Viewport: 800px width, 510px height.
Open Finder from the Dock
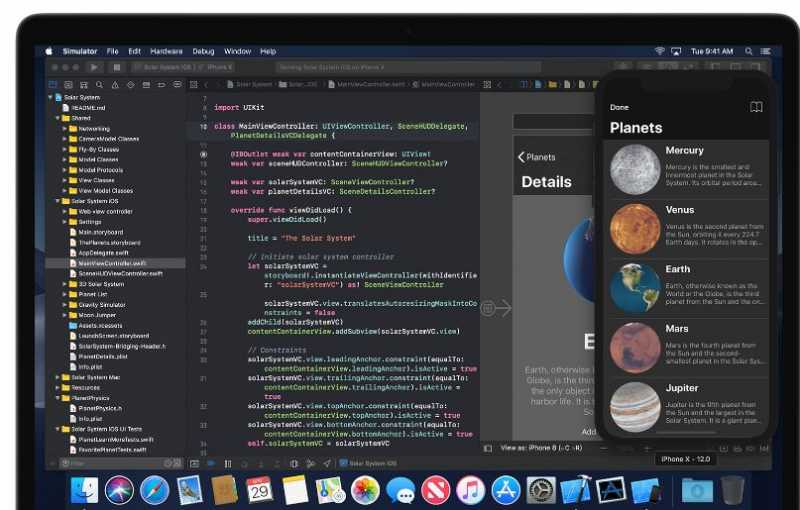coord(84,490)
